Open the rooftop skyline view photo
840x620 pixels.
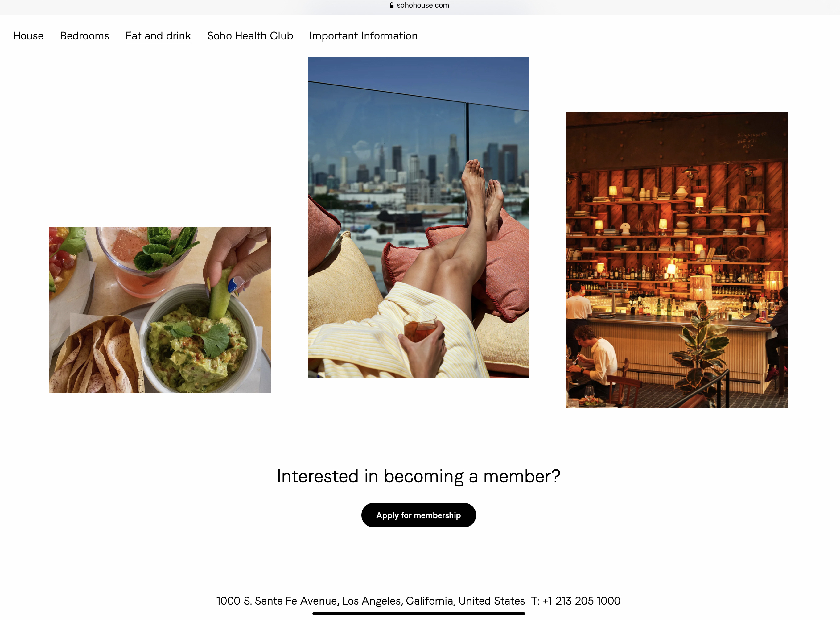pyautogui.click(x=419, y=217)
